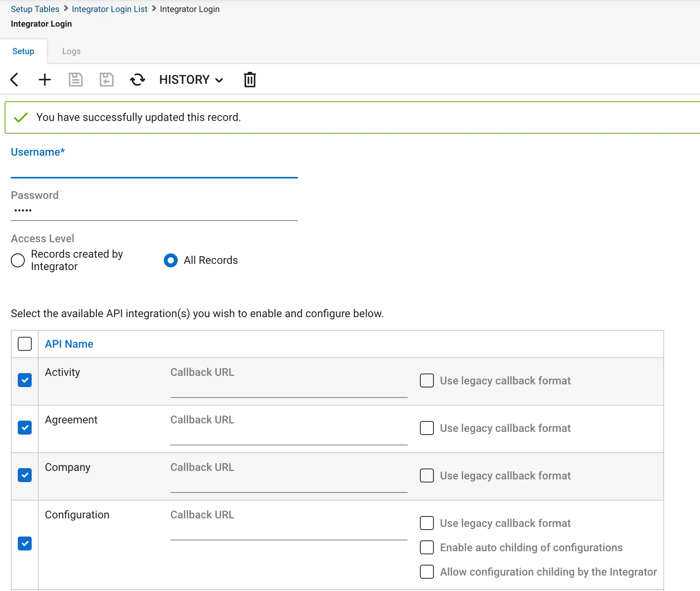This screenshot has width=700, height=591.
Task: Click the plus icon to add new record
Action: click(45, 80)
